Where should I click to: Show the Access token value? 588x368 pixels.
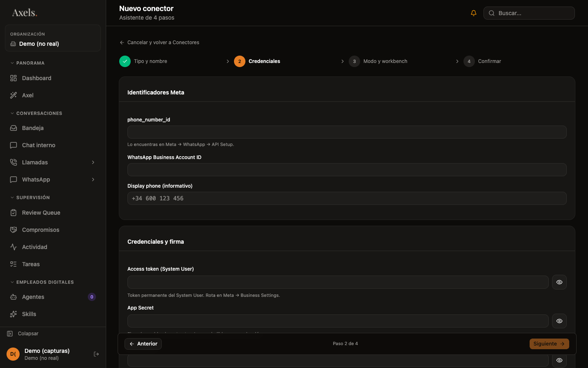559,282
